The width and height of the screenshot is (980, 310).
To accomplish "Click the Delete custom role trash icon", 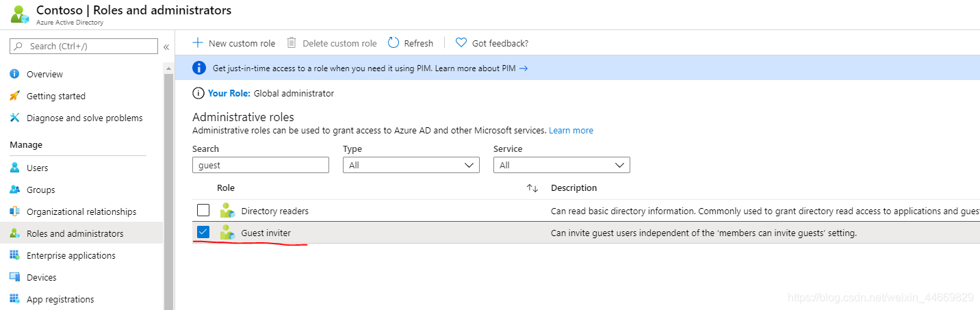I will click(x=292, y=43).
